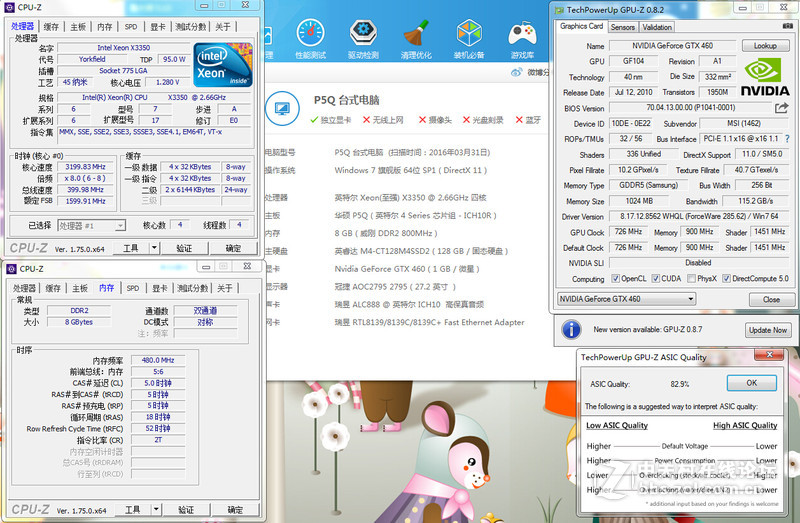Open the processor #1 selection dropdown
Screen dimensions: 800x523
[92, 226]
